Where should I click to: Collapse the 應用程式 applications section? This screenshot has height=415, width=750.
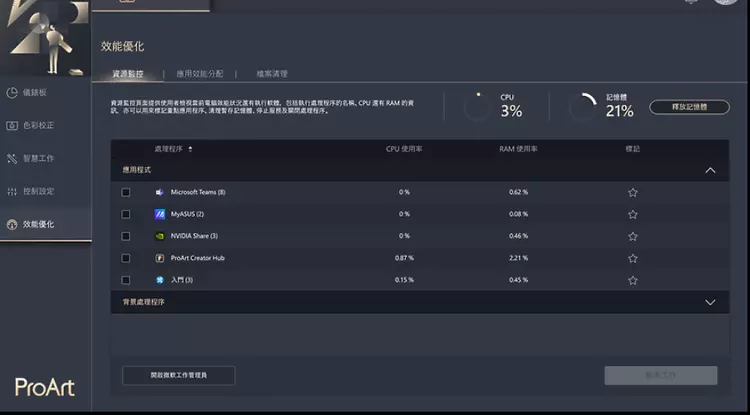[x=710, y=170]
